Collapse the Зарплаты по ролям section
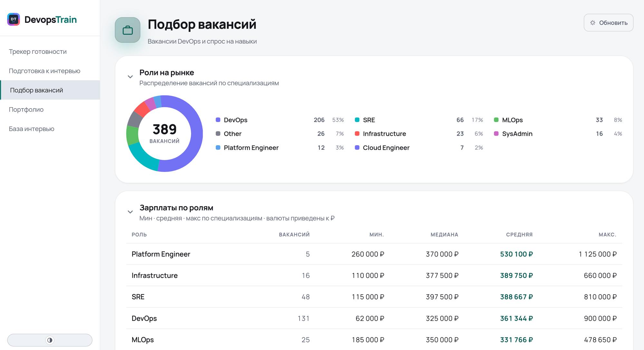The width and height of the screenshot is (644, 350). [x=130, y=212]
